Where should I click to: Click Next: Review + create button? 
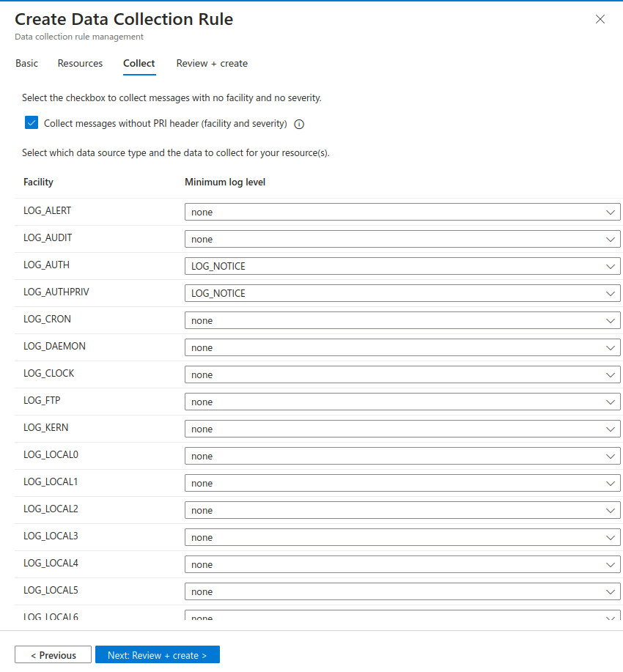tap(157, 655)
